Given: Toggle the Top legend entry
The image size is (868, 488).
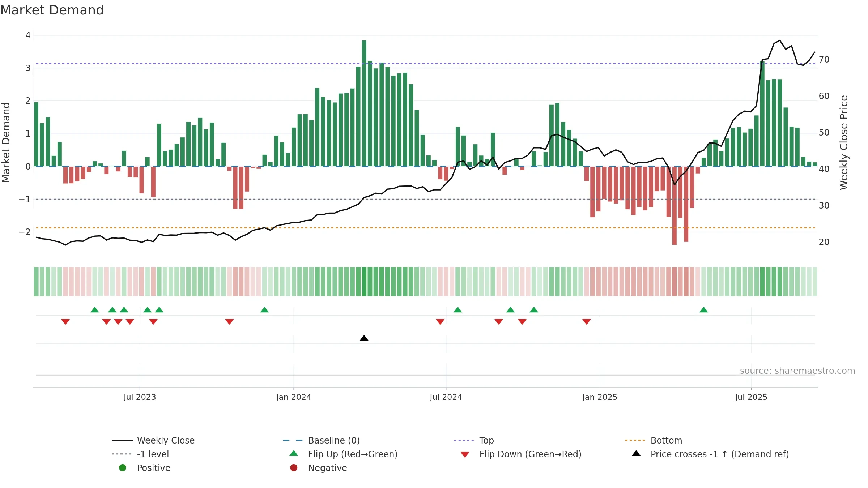Looking at the screenshot, I should (474, 440).
